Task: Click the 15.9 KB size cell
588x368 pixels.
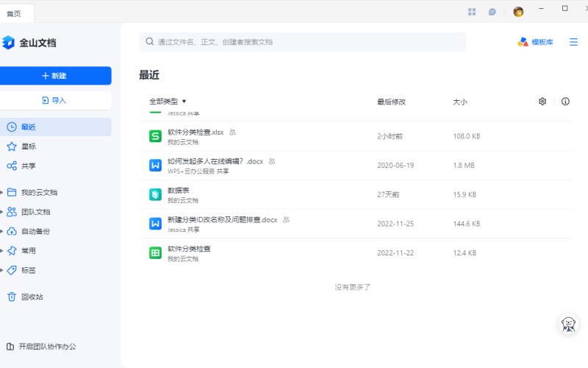Action: click(x=465, y=194)
